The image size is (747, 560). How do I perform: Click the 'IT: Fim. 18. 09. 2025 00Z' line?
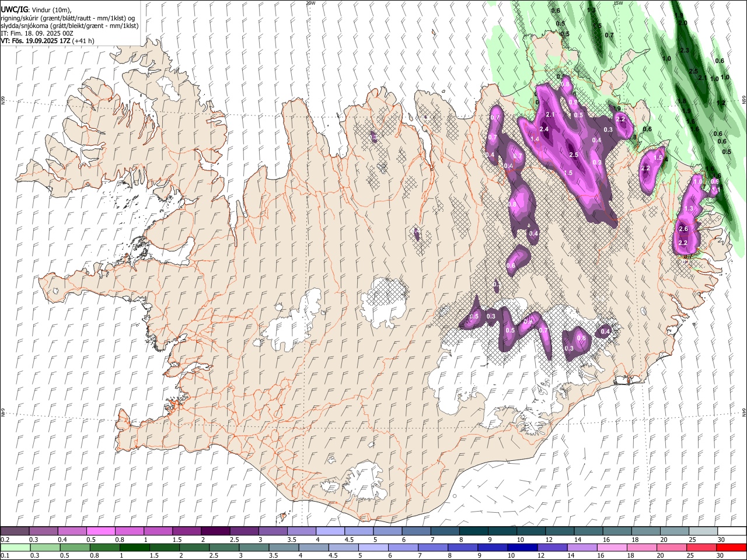pos(37,33)
